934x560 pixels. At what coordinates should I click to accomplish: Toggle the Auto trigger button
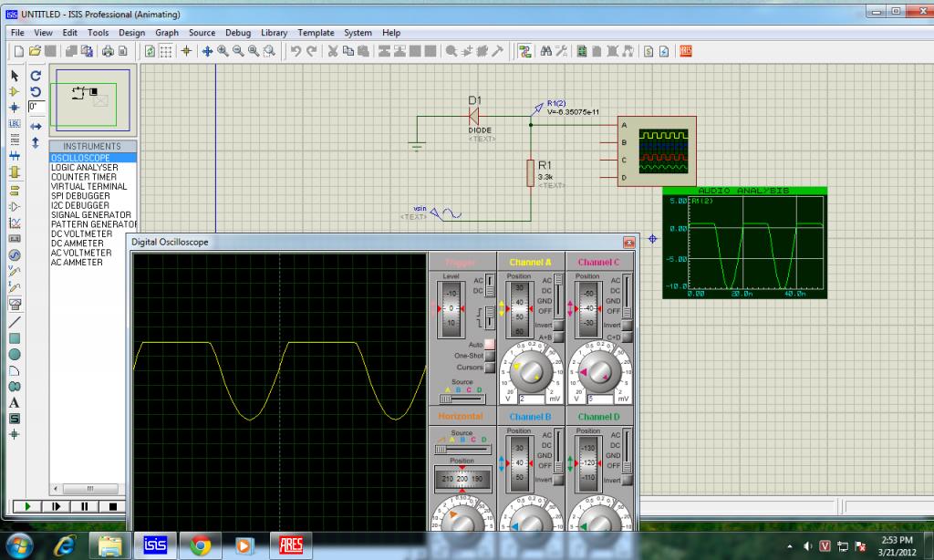click(x=489, y=344)
